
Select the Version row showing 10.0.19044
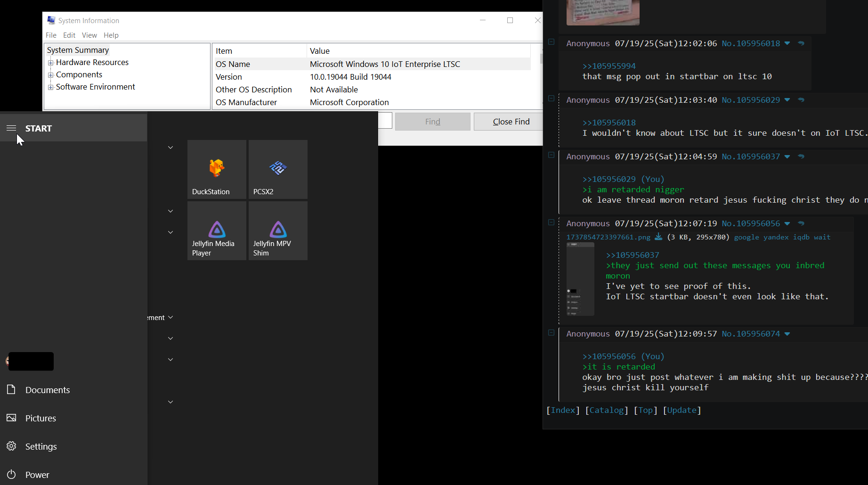point(372,77)
